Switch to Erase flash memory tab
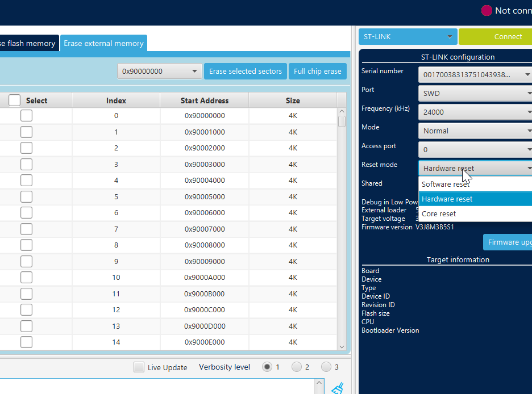Viewport: 532px width, 394px height. (29, 43)
